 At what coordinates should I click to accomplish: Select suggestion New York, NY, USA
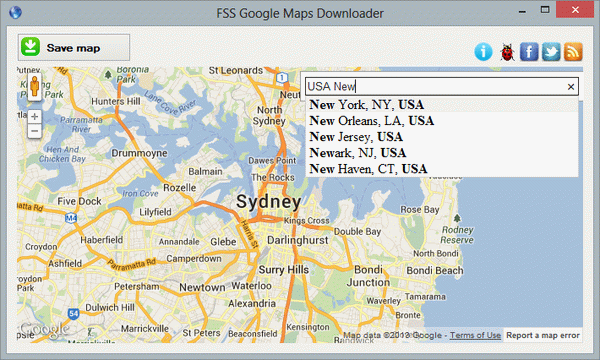coord(442,104)
